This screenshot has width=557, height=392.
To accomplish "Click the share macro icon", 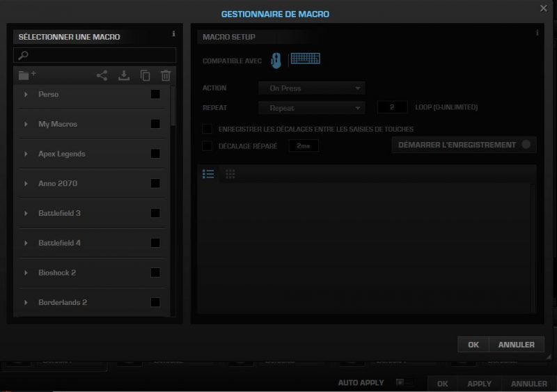I will [x=102, y=75].
